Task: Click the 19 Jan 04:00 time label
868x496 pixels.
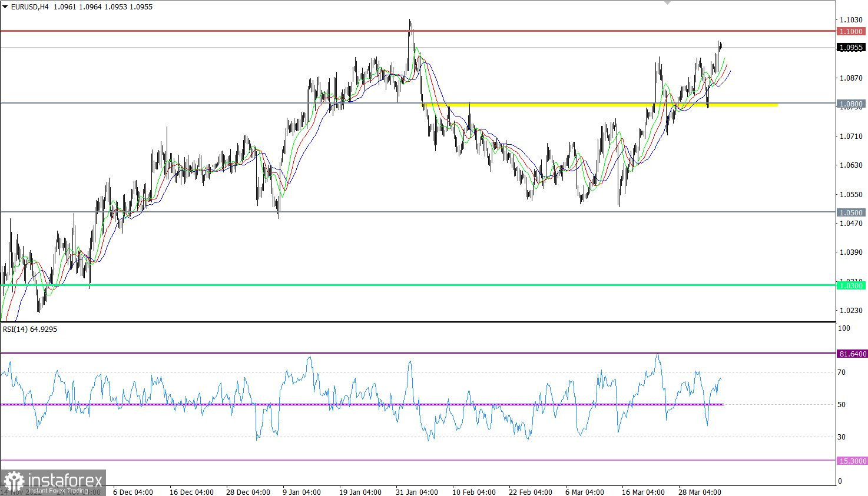Action: pyautogui.click(x=360, y=492)
